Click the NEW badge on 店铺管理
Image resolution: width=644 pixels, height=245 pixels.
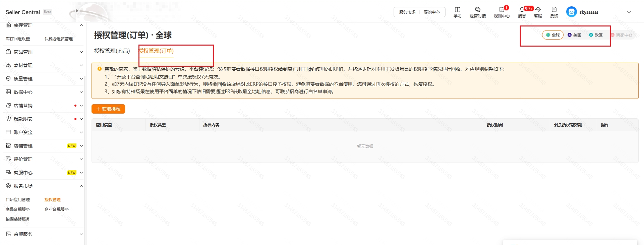(72, 146)
